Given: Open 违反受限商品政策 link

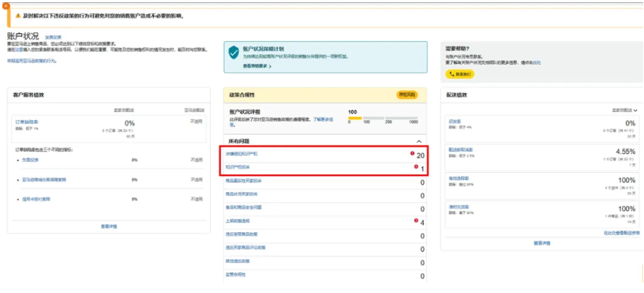Looking at the screenshot, I should coord(241,234).
